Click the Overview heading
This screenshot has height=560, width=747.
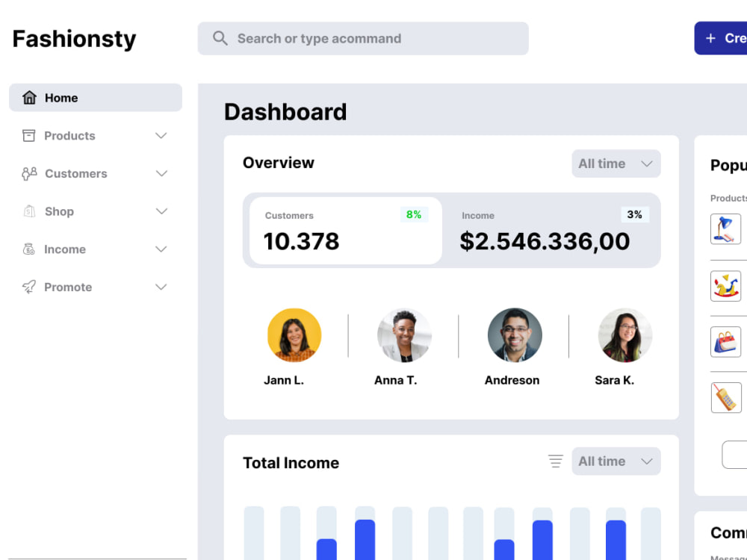coord(278,162)
